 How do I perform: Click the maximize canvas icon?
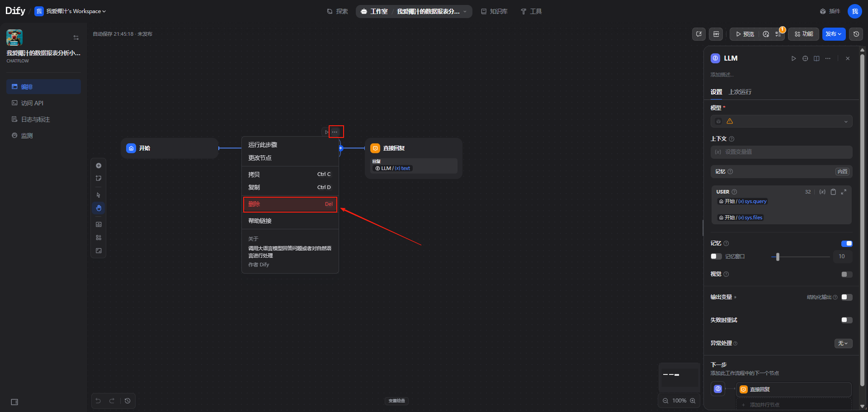point(99,251)
